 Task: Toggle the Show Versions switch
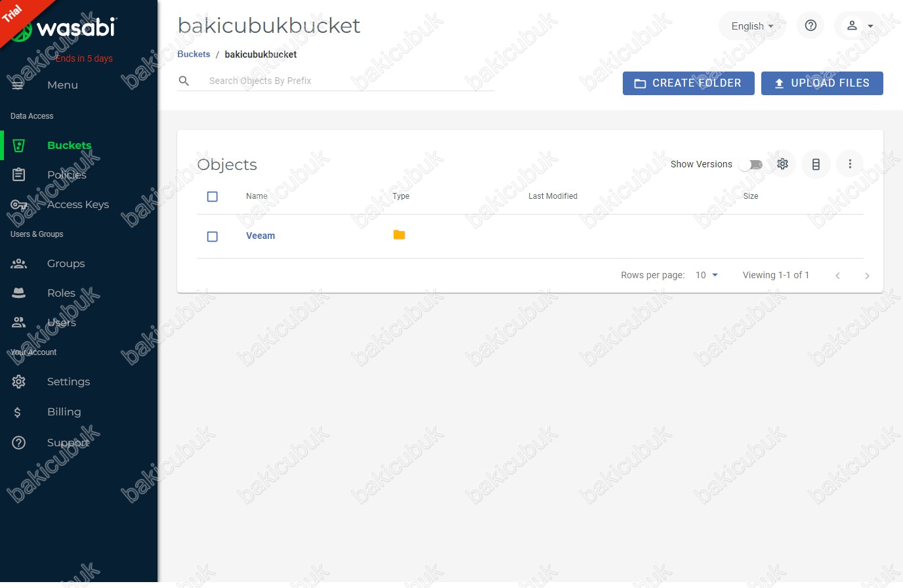point(751,164)
